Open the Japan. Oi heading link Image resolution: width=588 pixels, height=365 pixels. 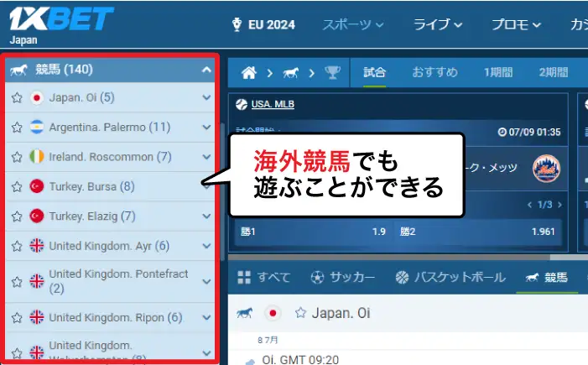(341, 313)
